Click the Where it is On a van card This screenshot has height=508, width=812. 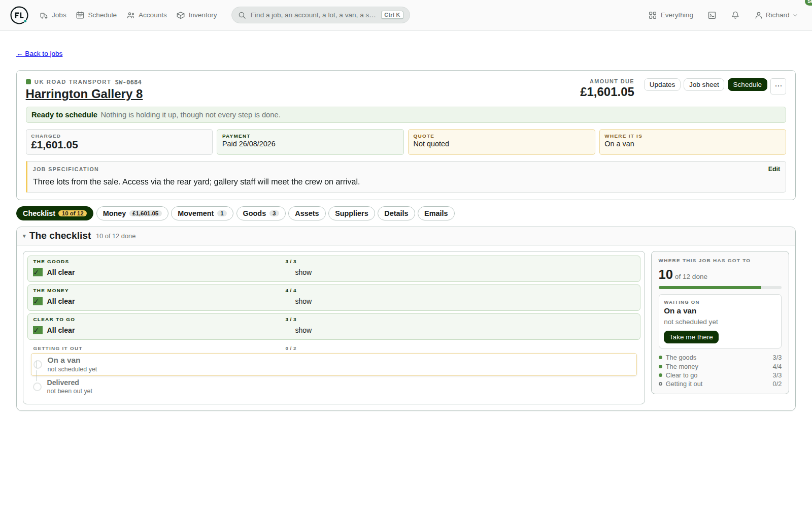[x=693, y=142]
